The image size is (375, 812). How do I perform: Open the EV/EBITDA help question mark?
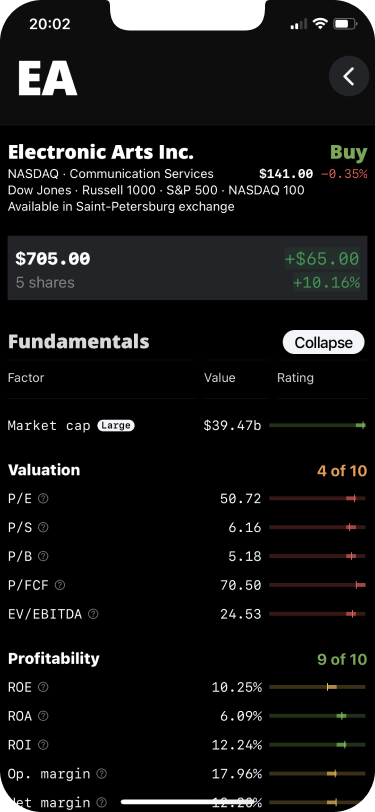click(x=93, y=614)
